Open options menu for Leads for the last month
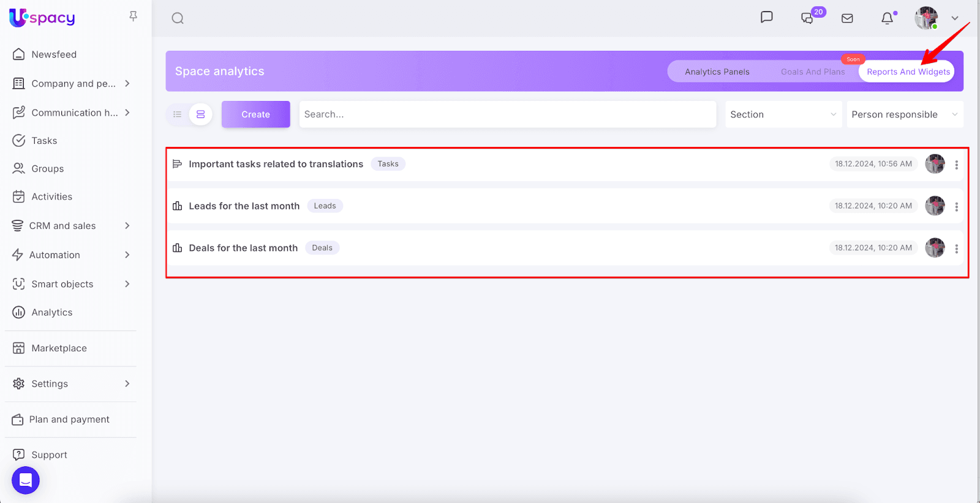Image resolution: width=980 pixels, height=503 pixels. (956, 207)
